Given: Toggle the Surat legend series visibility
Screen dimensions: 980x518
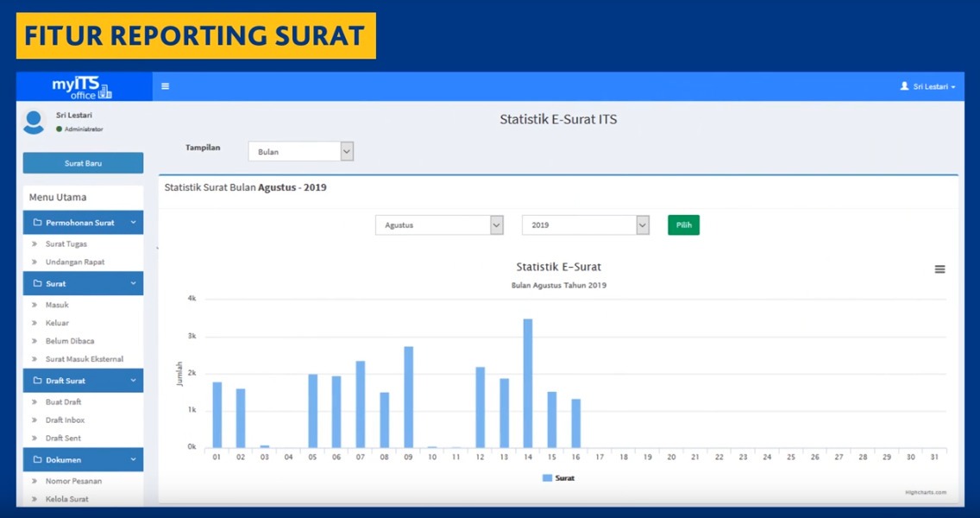Looking at the screenshot, I should click(558, 477).
